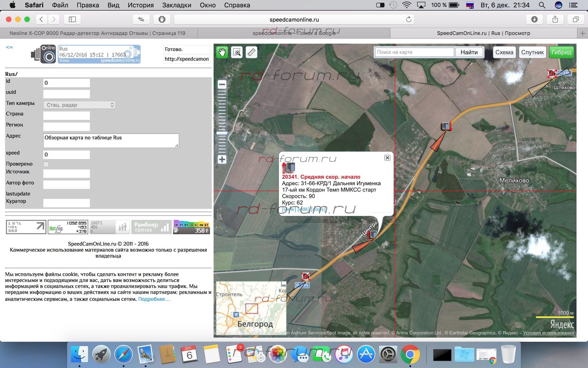Click the speed input field

click(66, 155)
